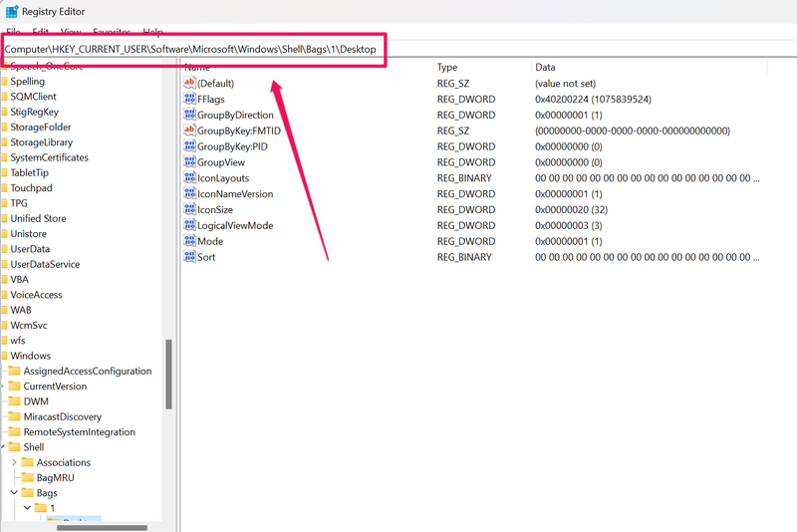Click the IconSize DWORD value icon
This screenshot has width=797, height=532.
[x=189, y=210]
